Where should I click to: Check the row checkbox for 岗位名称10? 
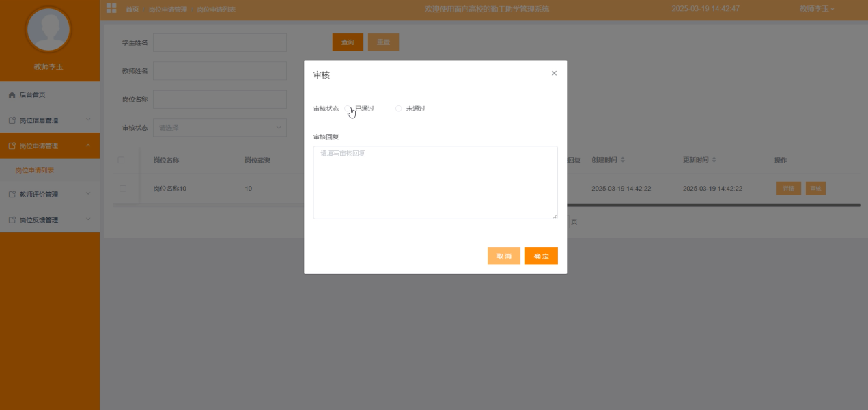(x=123, y=188)
